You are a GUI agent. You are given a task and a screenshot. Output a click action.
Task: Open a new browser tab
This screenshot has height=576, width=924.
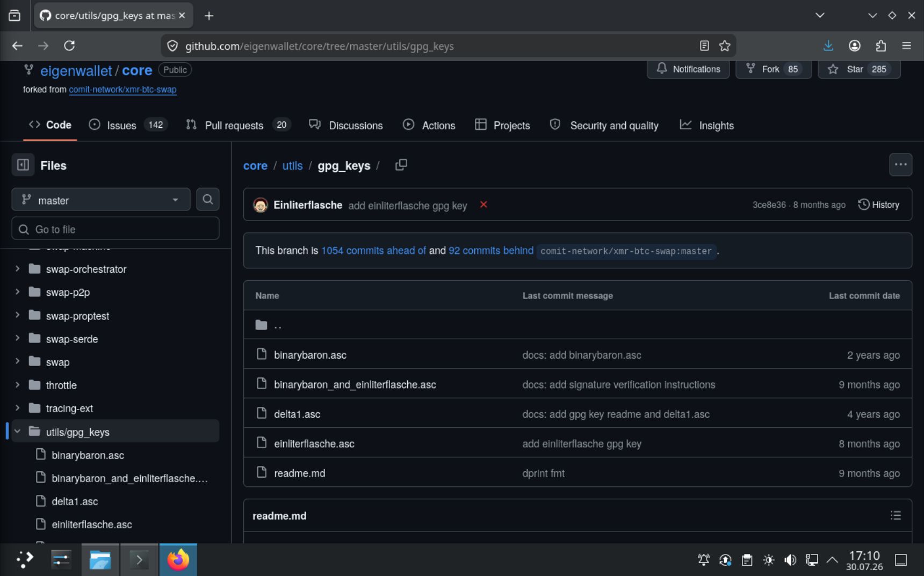209,16
